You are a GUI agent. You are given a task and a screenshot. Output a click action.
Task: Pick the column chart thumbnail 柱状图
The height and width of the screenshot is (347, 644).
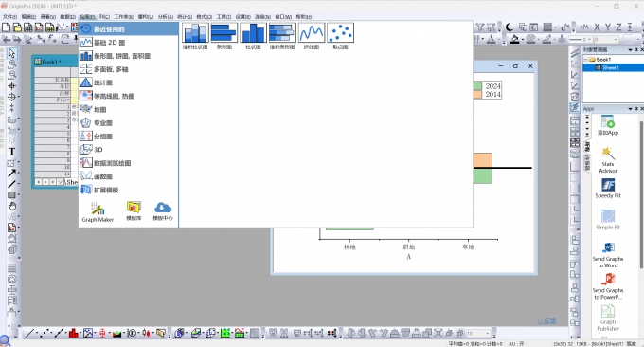pos(253,36)
